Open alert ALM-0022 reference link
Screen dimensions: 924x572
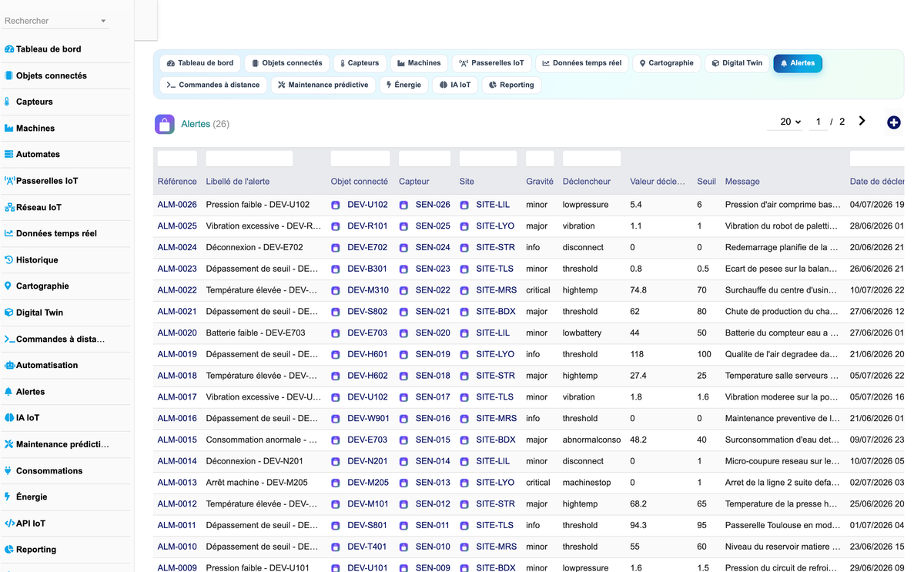pos(177,290)
